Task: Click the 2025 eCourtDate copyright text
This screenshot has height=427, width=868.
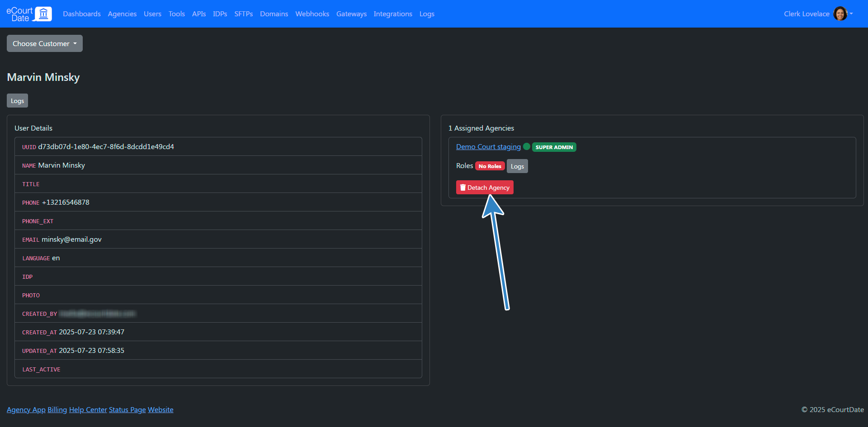Action: 833,409
